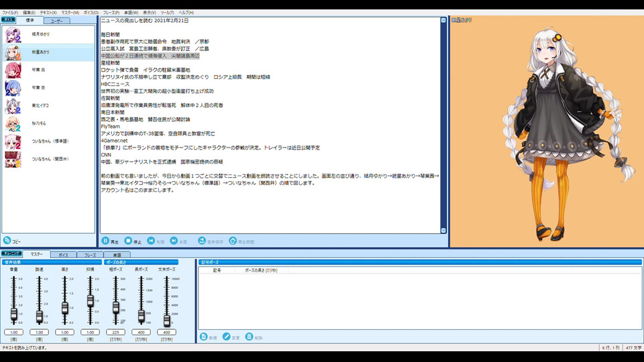Image resolution: width=644 pixels, height=362 pixels.
Task: Select the 琴葉 茜 voice avatar
Action: pos(13,70)
